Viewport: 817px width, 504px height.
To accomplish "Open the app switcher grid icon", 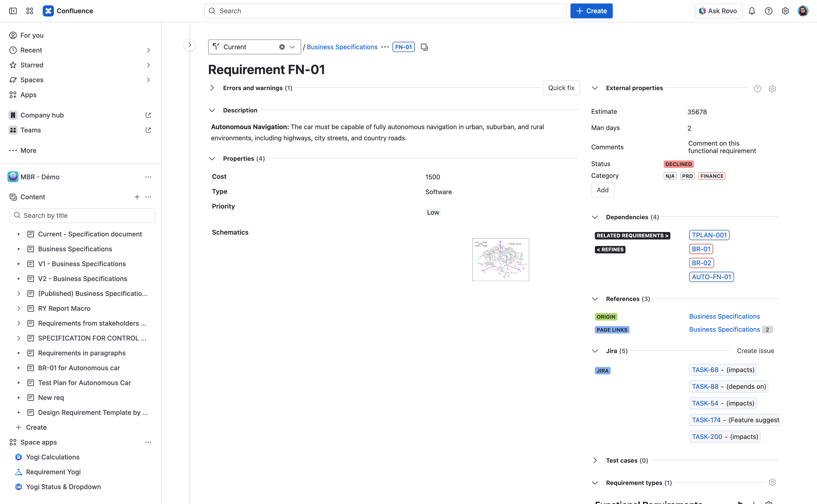I will [x=30, y=11].
